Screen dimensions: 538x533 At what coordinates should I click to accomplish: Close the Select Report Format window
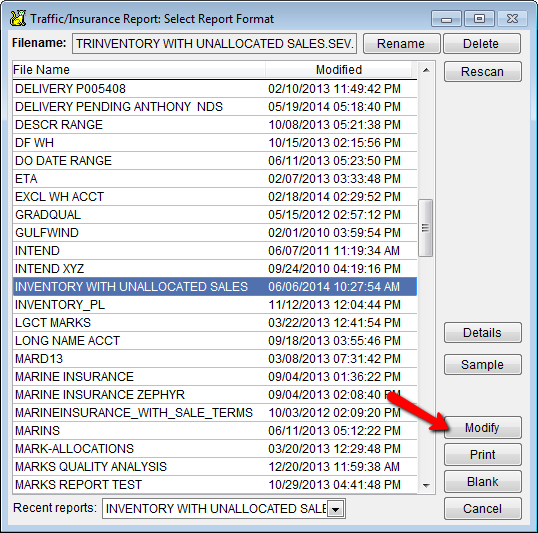point(512,19)
